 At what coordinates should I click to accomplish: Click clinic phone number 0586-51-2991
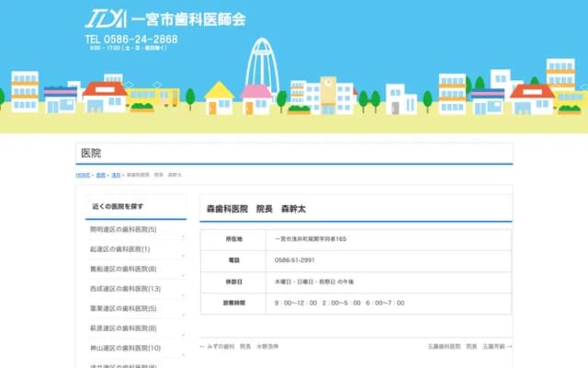(295, 260)
